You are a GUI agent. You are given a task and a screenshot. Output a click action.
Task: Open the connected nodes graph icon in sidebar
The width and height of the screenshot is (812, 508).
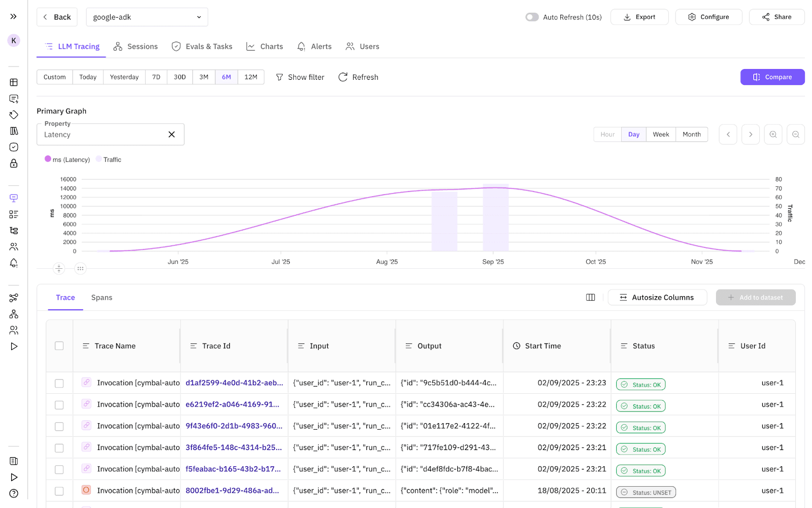pyautogui.click(x=14, y=298)
